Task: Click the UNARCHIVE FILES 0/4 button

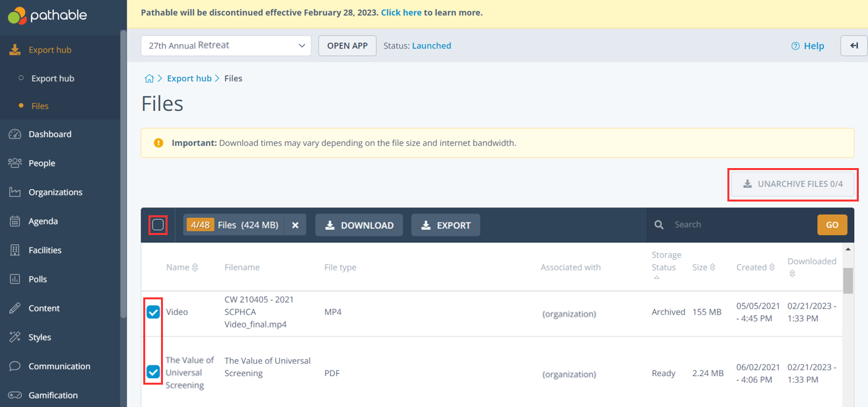Action: click(792, 184)
